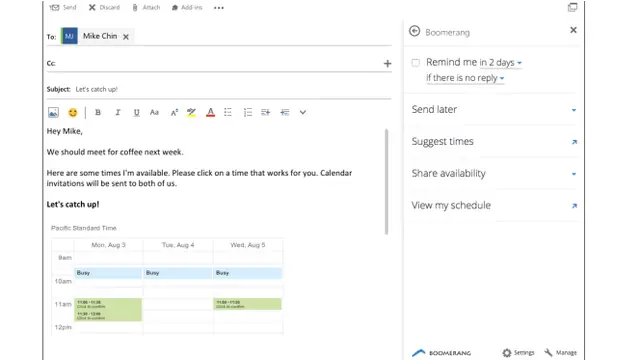Change the font size (Aa)
Image resolution: width=640 pixels, height=360 pixels.
[x=154, y=112]
